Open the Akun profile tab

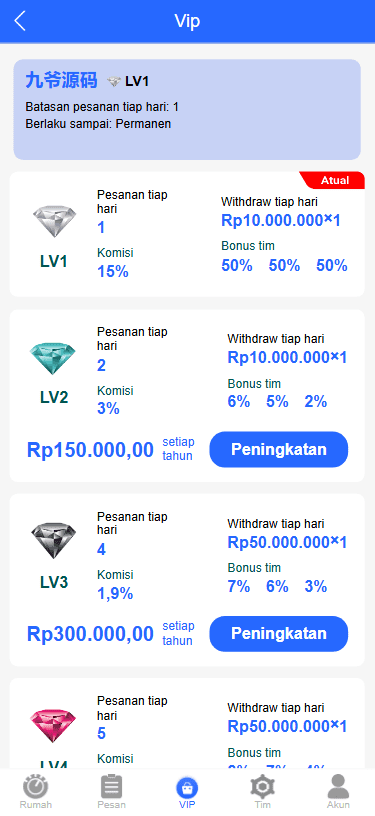[x=338, y=792]
